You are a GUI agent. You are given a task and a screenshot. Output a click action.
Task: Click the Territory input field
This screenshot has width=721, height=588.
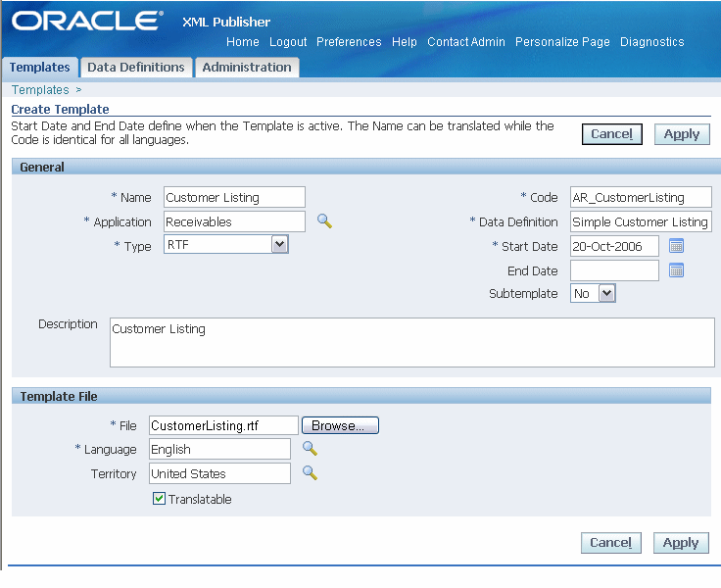coord(219,473)
